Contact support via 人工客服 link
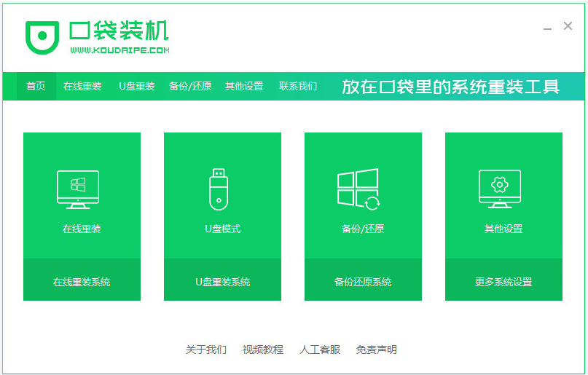588x375 pixels. click(320, 350)
